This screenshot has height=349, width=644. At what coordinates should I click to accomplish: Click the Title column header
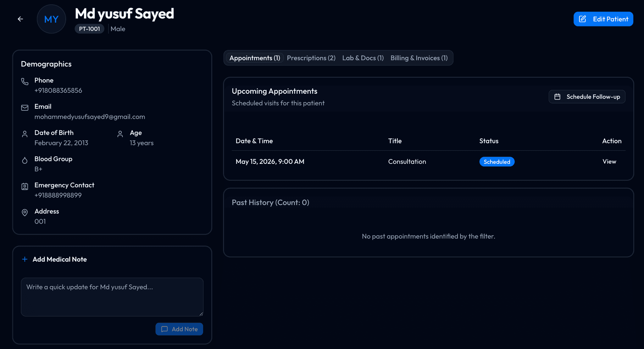pyautogui.click(x=395, y=141)
